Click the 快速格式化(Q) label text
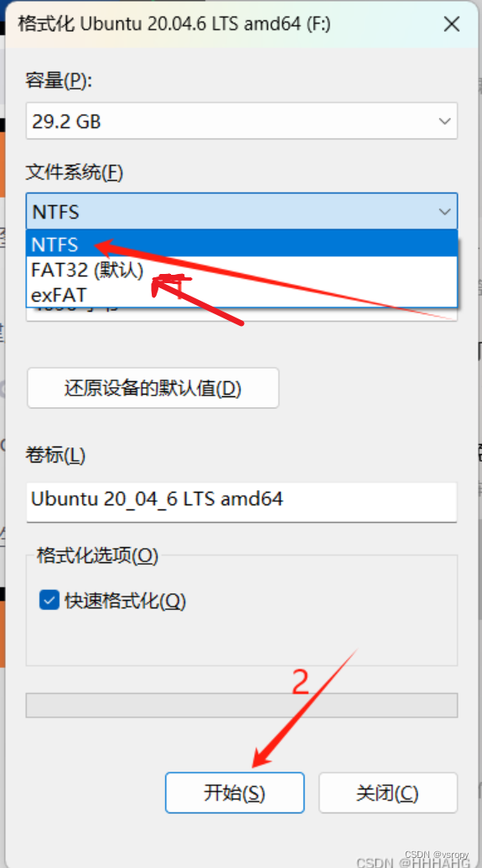The image size is (482, 868). click(x=125, y=601)
